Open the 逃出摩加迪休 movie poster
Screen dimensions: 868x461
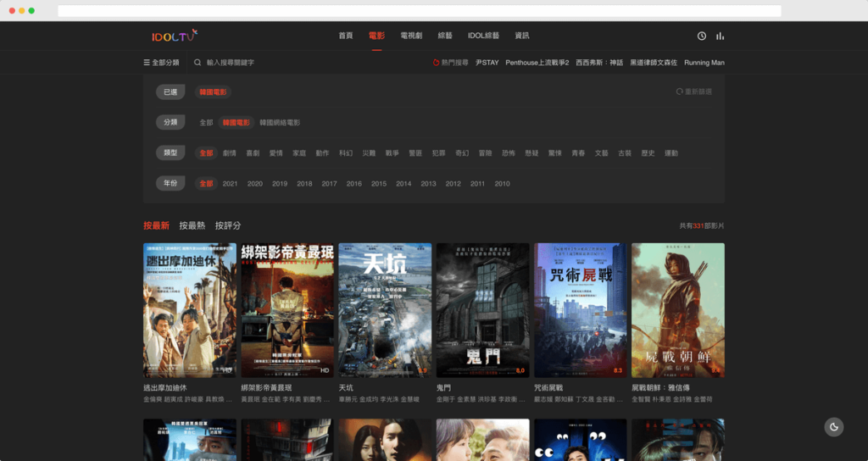click(x=190, y=310)
